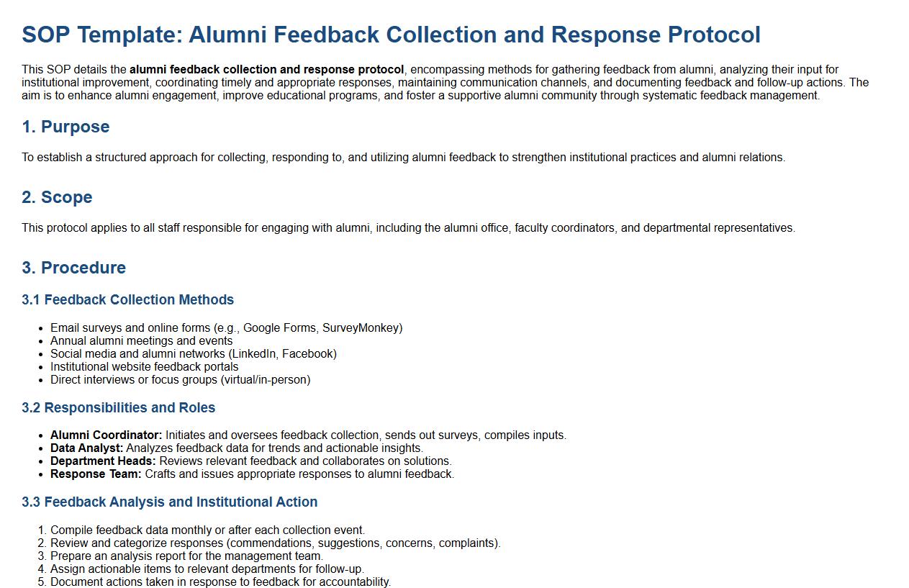The width and height of the screenshot is (909, 588).
Task: Click the bold 'alumni feedback collection and response protocol' text
Action: click(266, 70)
